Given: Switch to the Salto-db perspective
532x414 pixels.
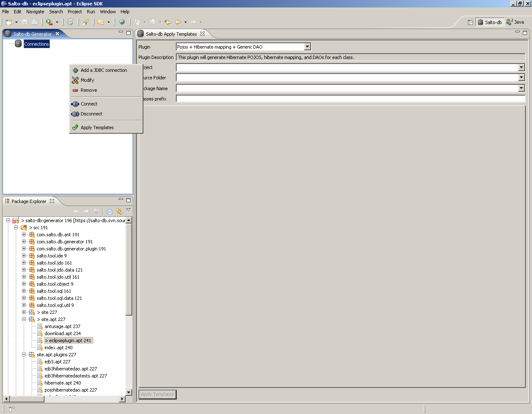Looking at the screenshot, I should click(490, 22).
